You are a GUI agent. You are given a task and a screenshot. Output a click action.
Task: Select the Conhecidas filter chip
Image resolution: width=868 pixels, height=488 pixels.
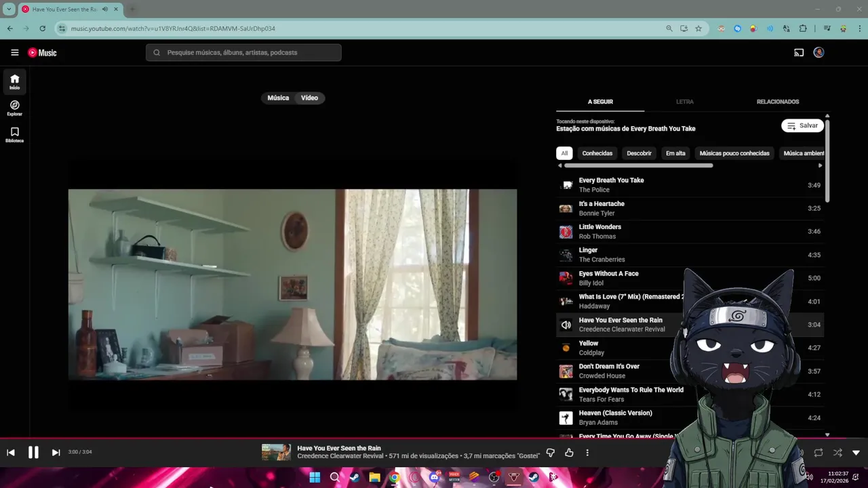(x=597, y=153)
